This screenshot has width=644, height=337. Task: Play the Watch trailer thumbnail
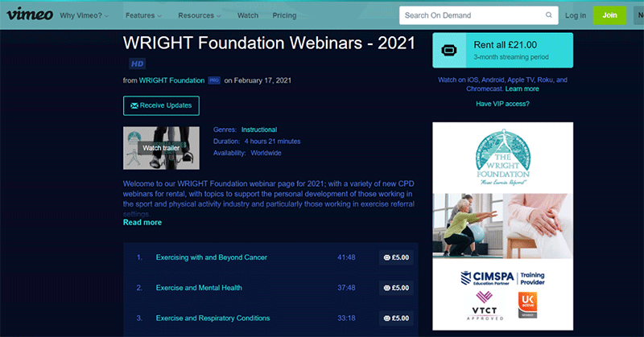161,148
